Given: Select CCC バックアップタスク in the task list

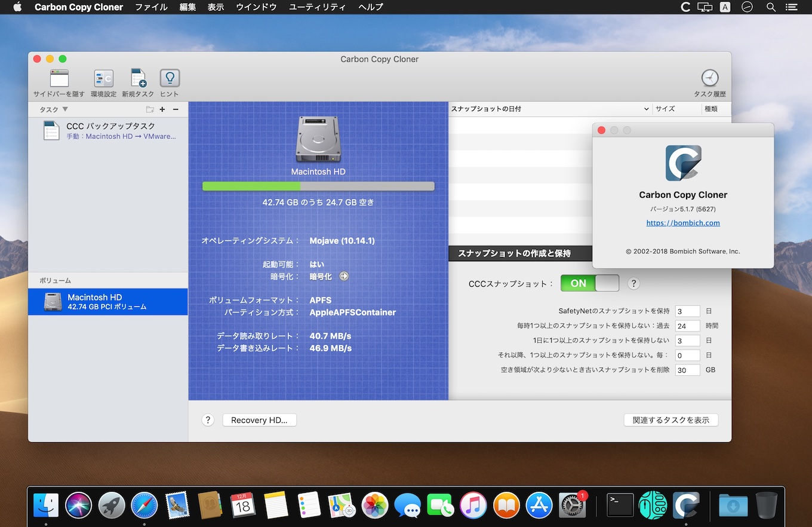Looking at the screenshot, I should click(x=107, y=130).
